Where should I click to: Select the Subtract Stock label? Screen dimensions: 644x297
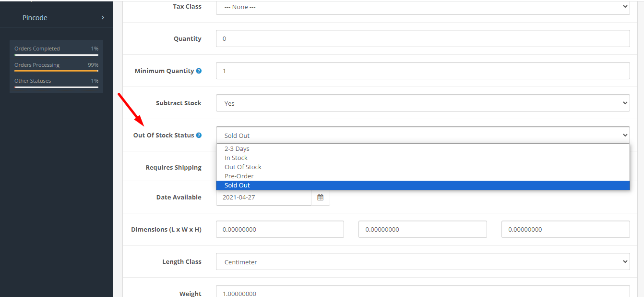[179, 103]
